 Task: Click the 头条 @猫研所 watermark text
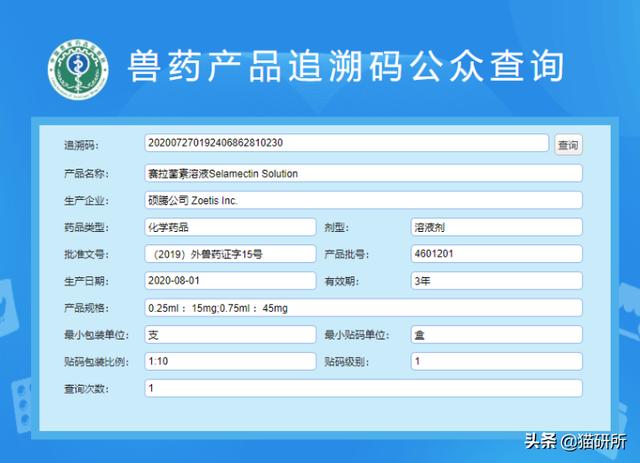(x=576, y=442)
